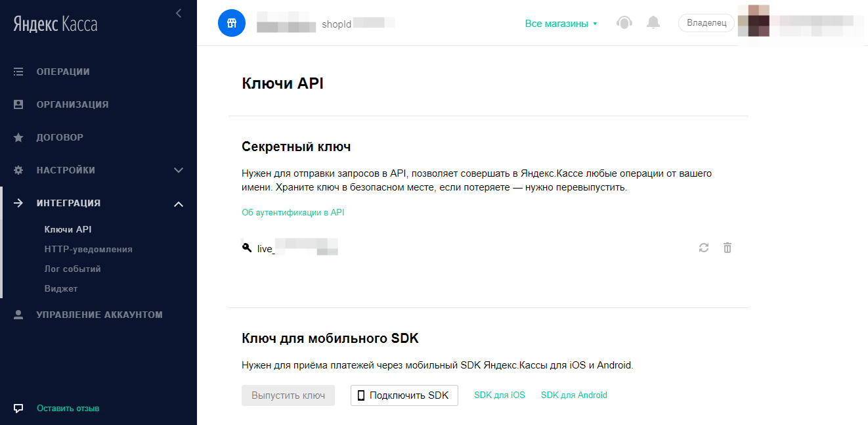Click the key icon beside live_ key
The width and height of the screenshot is (868, 425).
tap(247, 248)
